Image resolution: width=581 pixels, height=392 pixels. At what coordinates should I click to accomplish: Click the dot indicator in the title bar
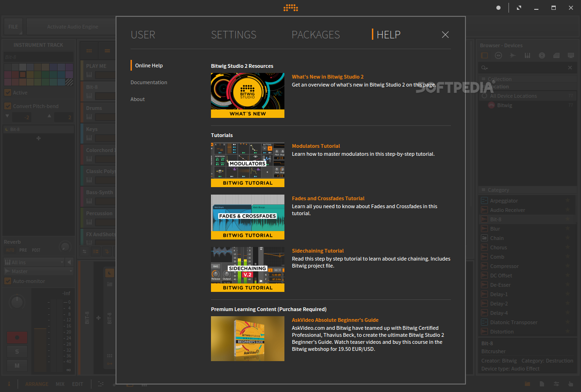pyautogui.click(x=498, y=7)
